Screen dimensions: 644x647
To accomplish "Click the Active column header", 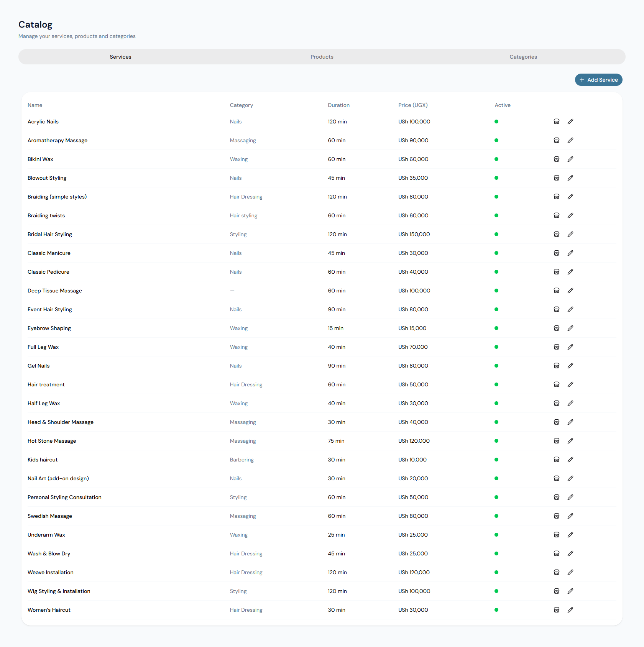I will 503,105.
